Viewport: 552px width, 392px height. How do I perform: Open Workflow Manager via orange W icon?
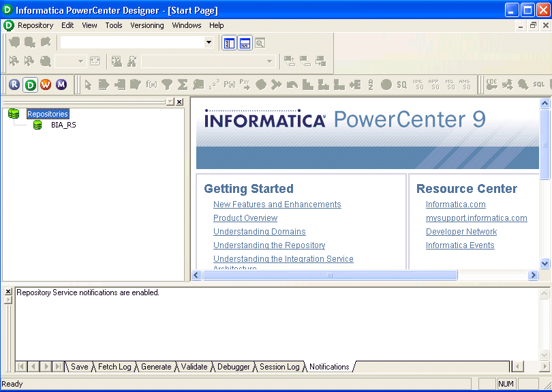(46, 85)
